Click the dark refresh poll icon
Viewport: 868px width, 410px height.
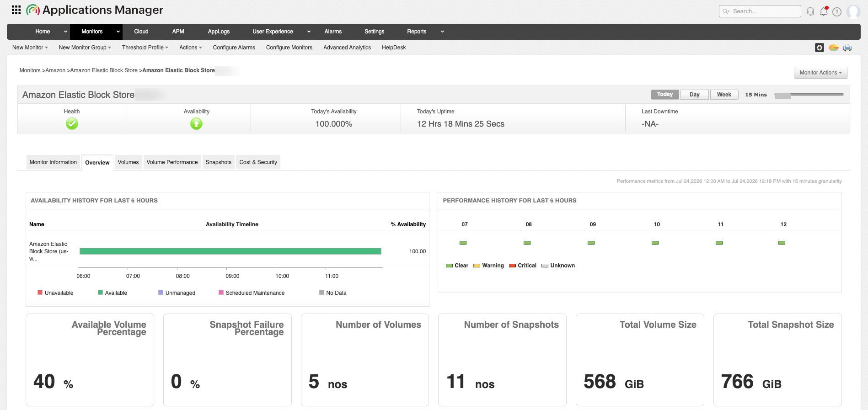click(x=820, y=48)
